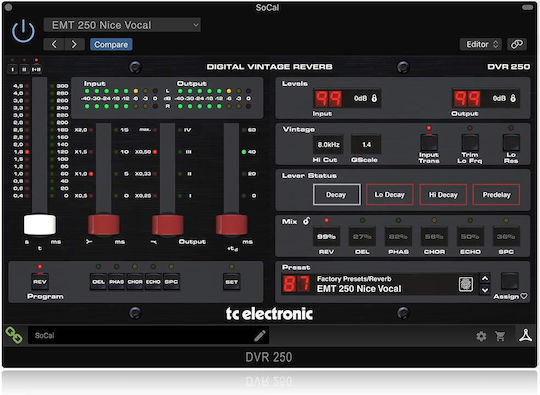This screenshot has height=395, width=540.
Task: Toggle the Input Trans switch
Action: (x=429, y=142)
